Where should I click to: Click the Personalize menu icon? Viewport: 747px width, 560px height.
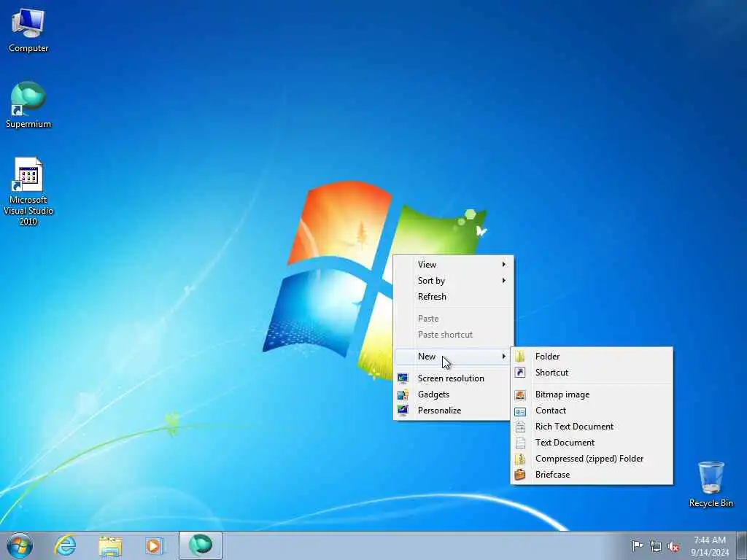click(403, 411)
